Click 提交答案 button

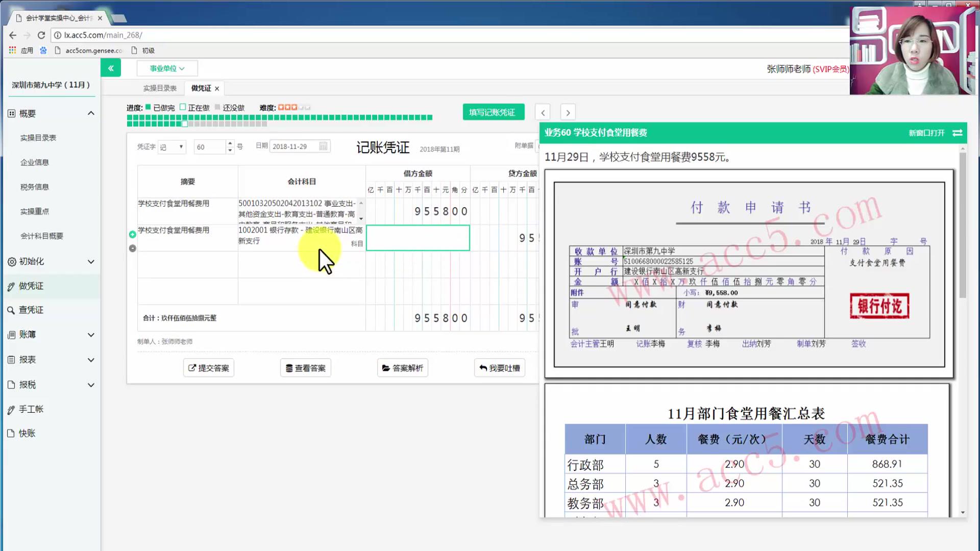tap(209, 368)
